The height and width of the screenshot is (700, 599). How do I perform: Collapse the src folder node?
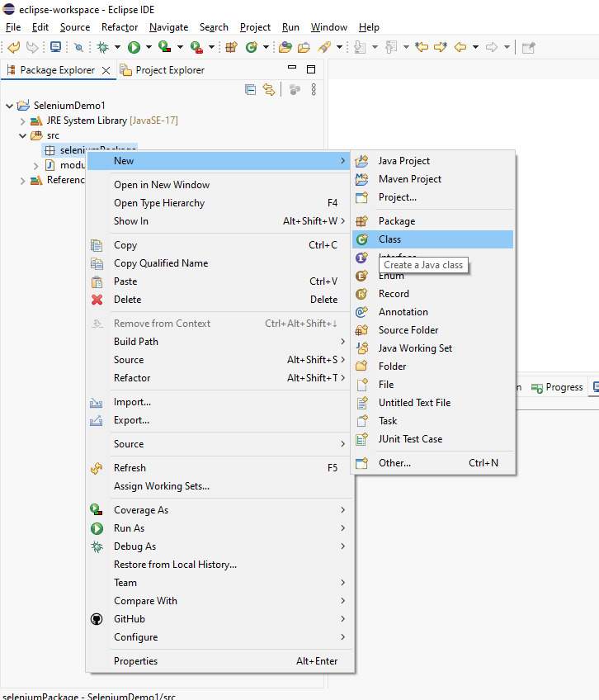click(23, 135)
